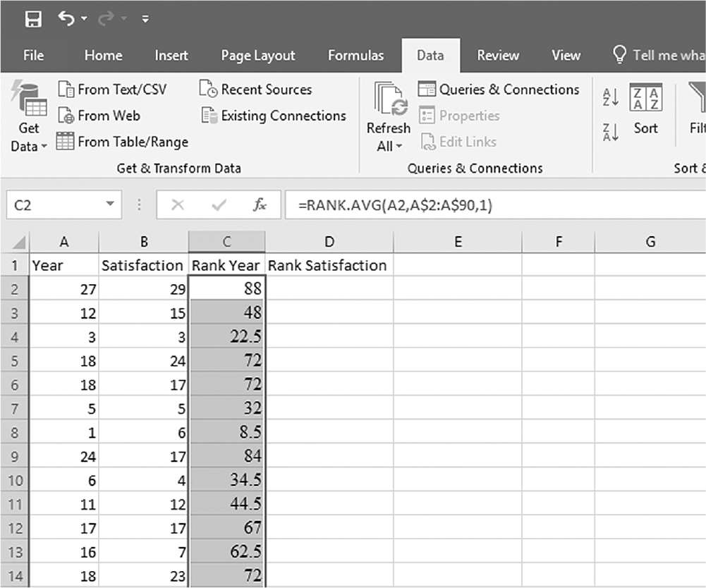This screenshot has height=588, width=706.
Task: Click Existing Connections
Action: 274,116
